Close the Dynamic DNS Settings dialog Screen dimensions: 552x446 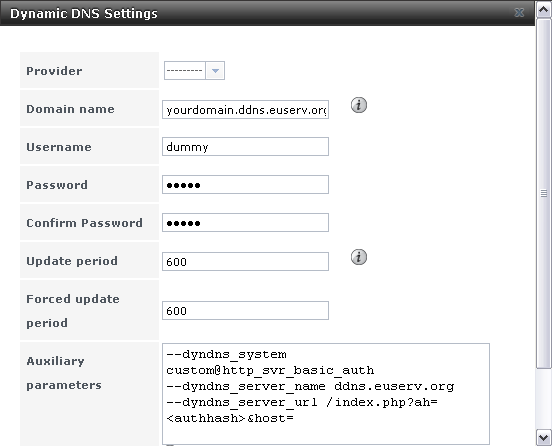[x=519, y=13]
